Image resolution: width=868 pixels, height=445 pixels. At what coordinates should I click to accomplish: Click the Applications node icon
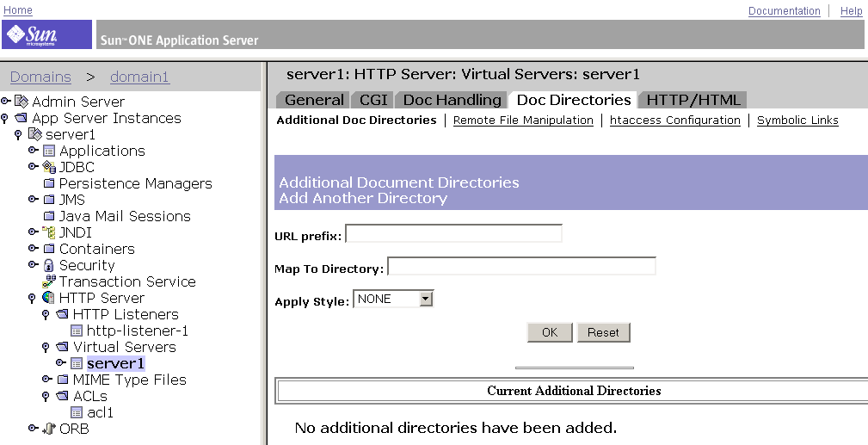49,151
